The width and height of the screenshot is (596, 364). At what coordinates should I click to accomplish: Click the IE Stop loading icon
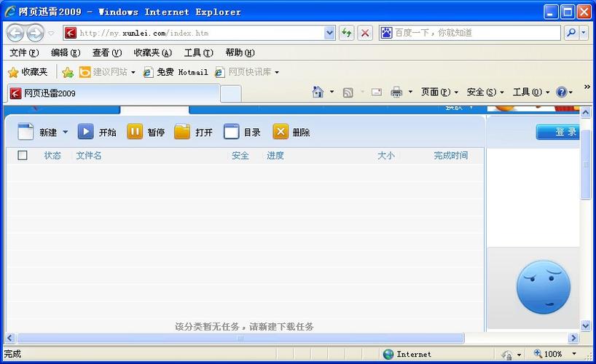pos(365,33)
